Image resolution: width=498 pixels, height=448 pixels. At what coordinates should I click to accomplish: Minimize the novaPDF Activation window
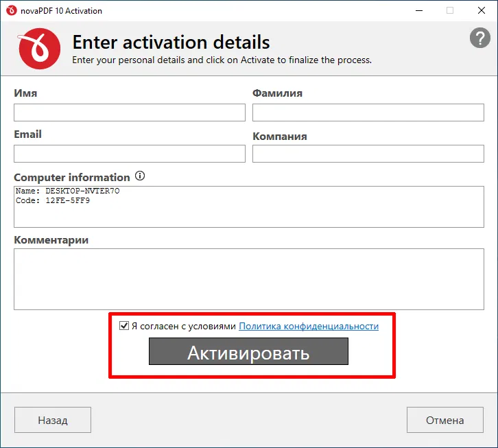click(x=419, y=10)
